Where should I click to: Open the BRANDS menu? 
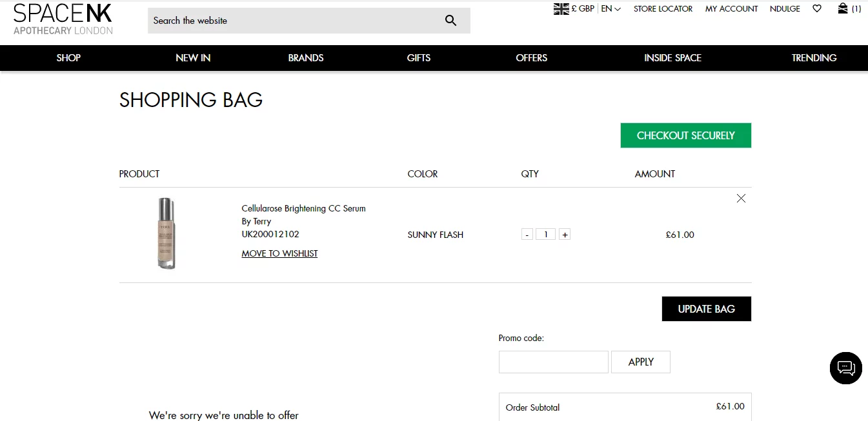point(306,58)
